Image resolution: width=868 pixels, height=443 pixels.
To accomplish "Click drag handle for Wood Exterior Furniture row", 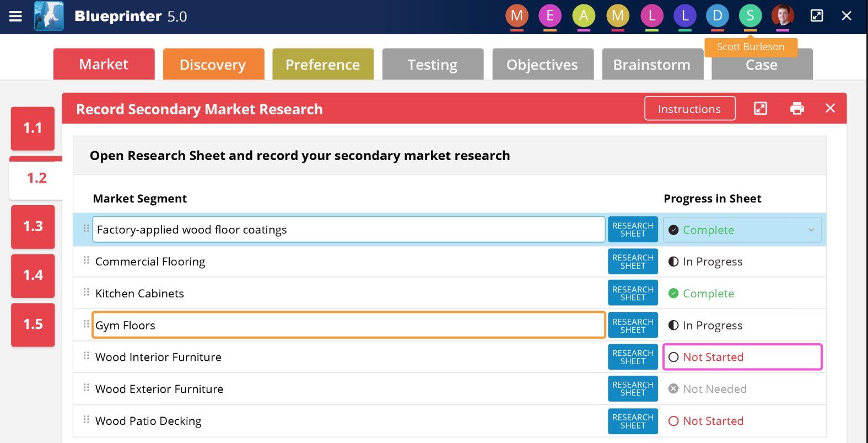I will (x=87, y=387).
